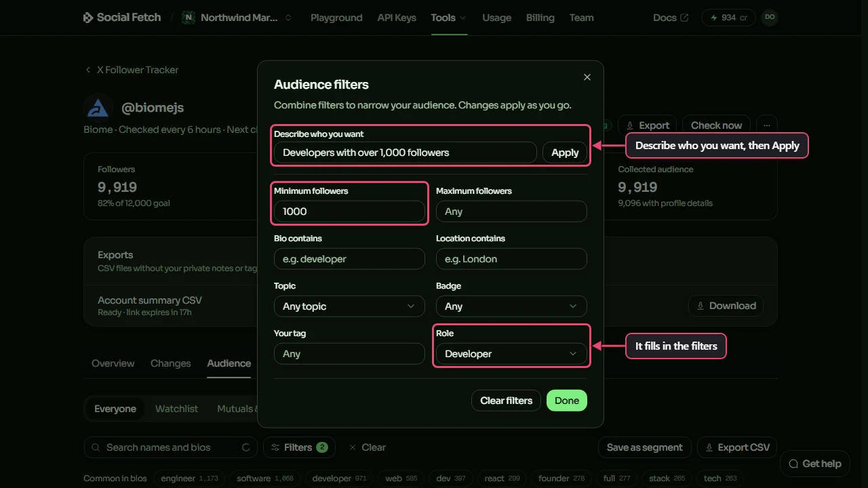Image resolution: width=868 pixels, height=488 pixels.
Task: Click Save as segment
Action: [645, 447]
